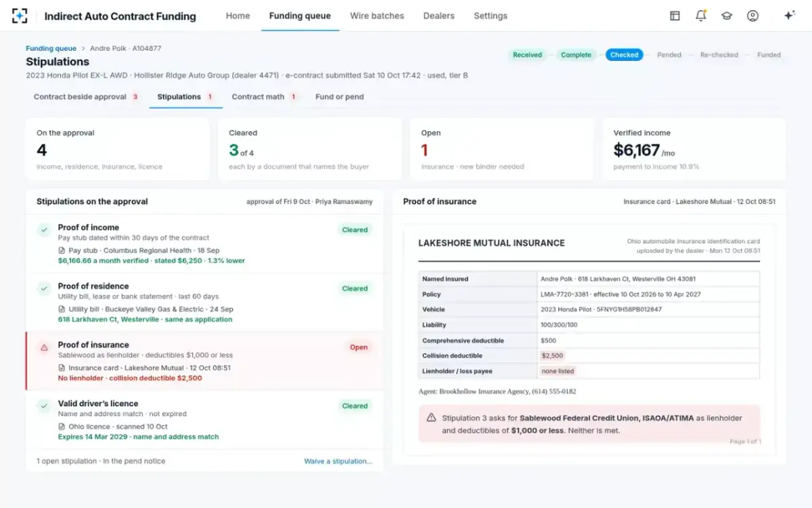
Task: Click the On the approval summary card
Action: 118,150
